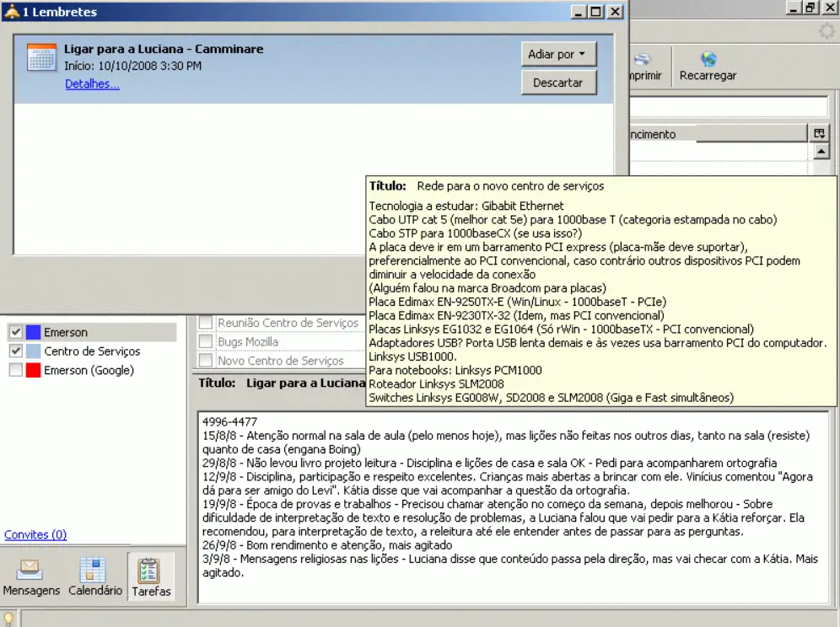Image resolution: width=840 pixels, height=627 pixels.
Task: Click the filter input field in the main window
Action: 729,106
